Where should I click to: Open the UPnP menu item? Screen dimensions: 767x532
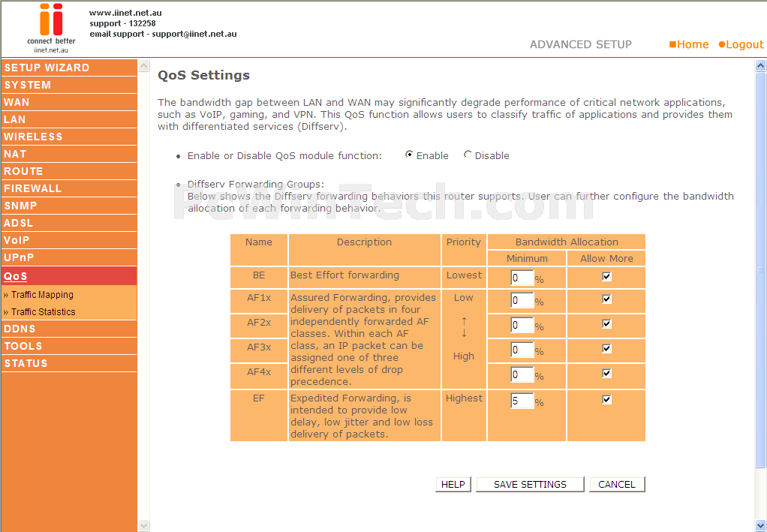[x=69, y=257]
